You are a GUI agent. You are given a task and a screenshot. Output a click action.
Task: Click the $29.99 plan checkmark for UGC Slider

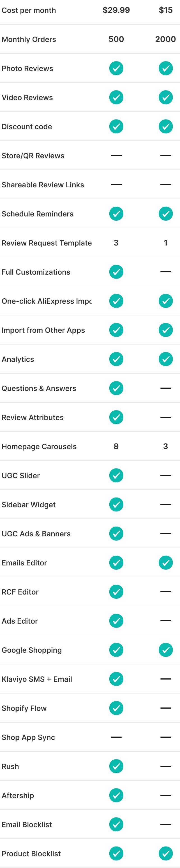(116, 475)
